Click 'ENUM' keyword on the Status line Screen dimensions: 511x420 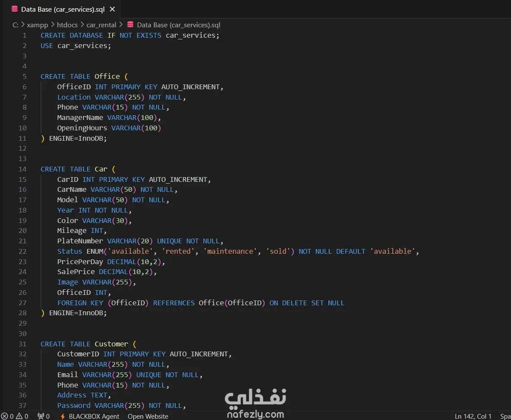(x=95, y=251)
